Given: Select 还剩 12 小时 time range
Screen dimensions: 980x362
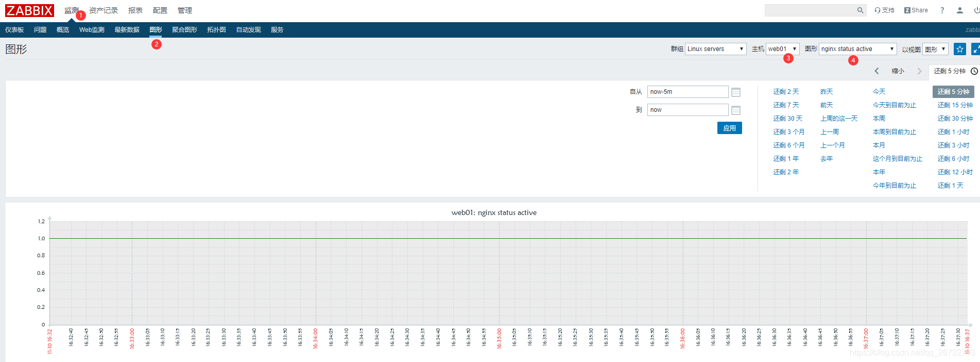Looking at the screenshot, I should pyautogui.click(x=955, y=172).
